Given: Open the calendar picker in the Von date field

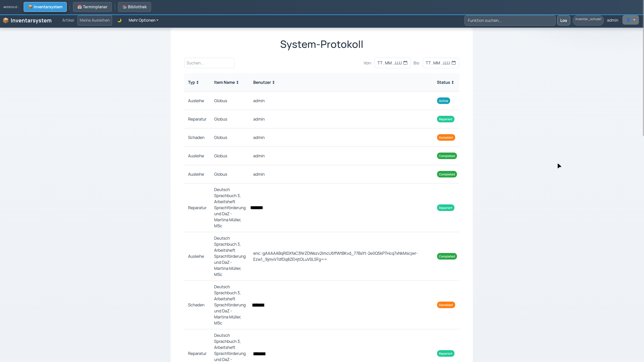Looking at the screenshot, I should pyautogui.click(x=405, y=63).
